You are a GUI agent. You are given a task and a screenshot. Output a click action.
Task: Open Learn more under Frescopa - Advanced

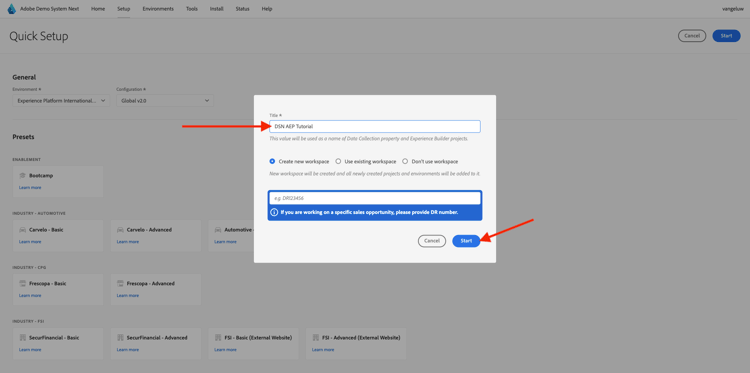point(128,296)
